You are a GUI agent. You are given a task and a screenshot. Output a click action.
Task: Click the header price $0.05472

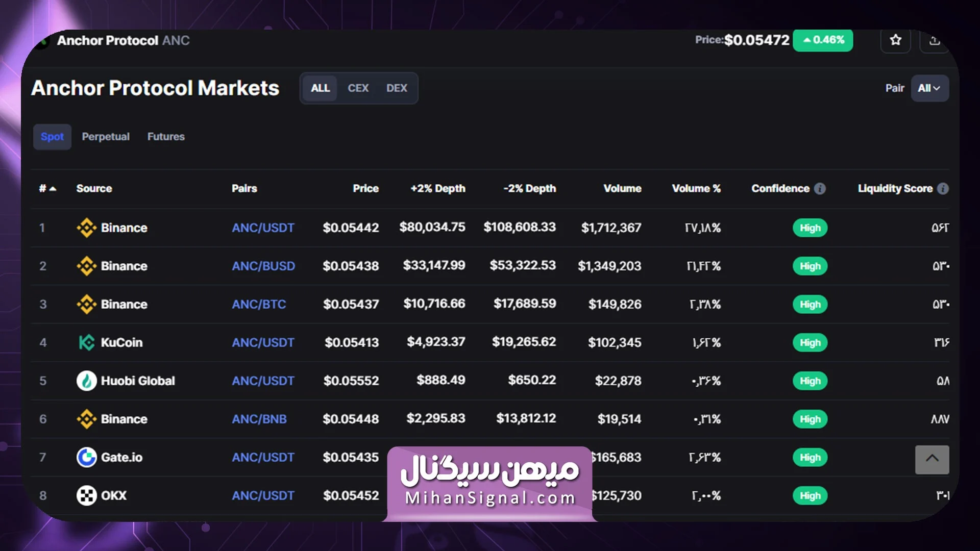click(x=757, y=40)
